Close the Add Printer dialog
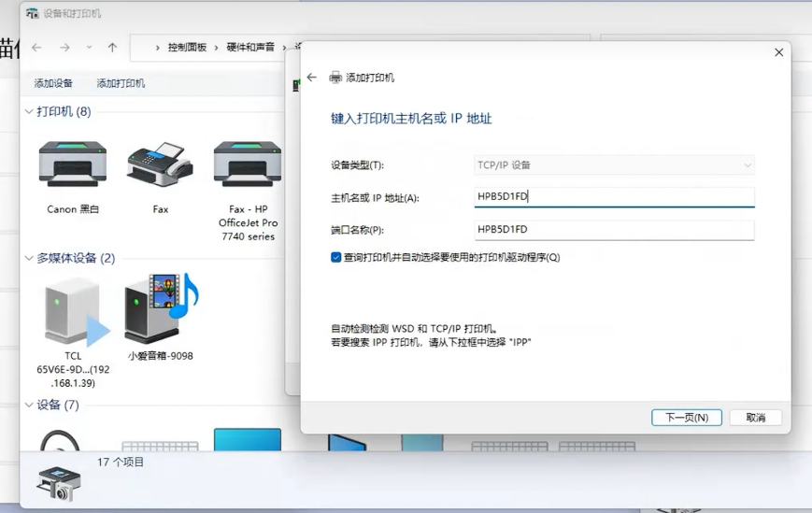The width and height of the screenshot is (812, 513). coord(779,52)
